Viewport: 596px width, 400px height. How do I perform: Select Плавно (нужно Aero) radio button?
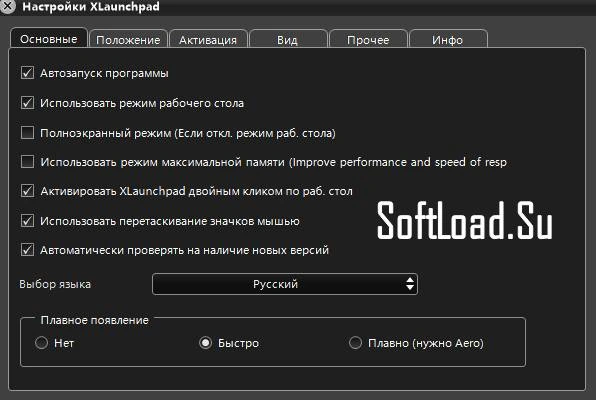tap(355, 343)
